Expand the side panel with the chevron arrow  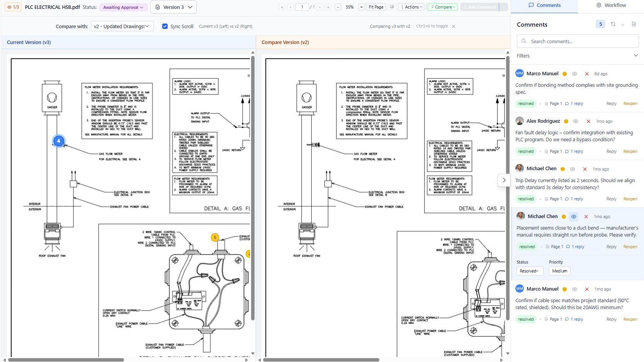pyautogui.click(x=504, y=180)
